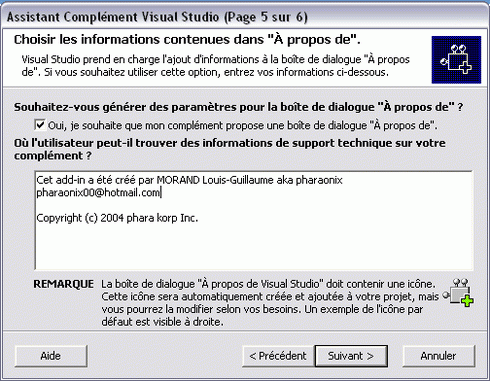The width and height of the screenshot is (490, 381).
Task: Click the "Souhaitez-vous générer des paramètres" question label
Action: 239,107
